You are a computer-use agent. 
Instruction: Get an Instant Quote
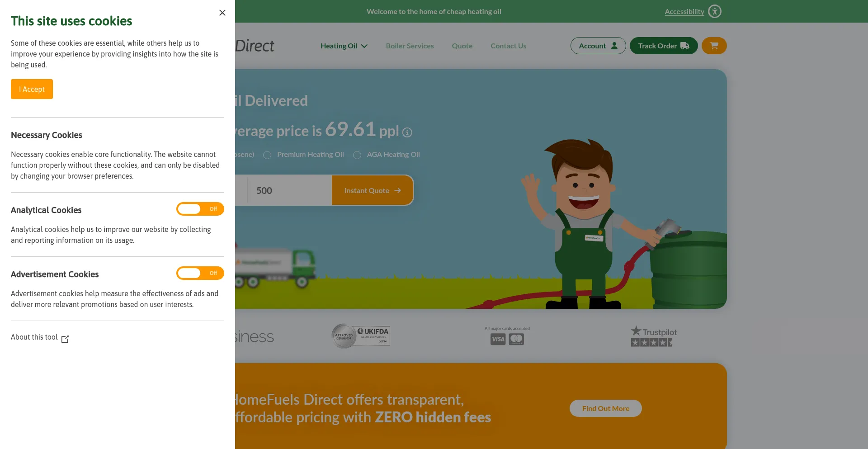[x=373, y=190]
